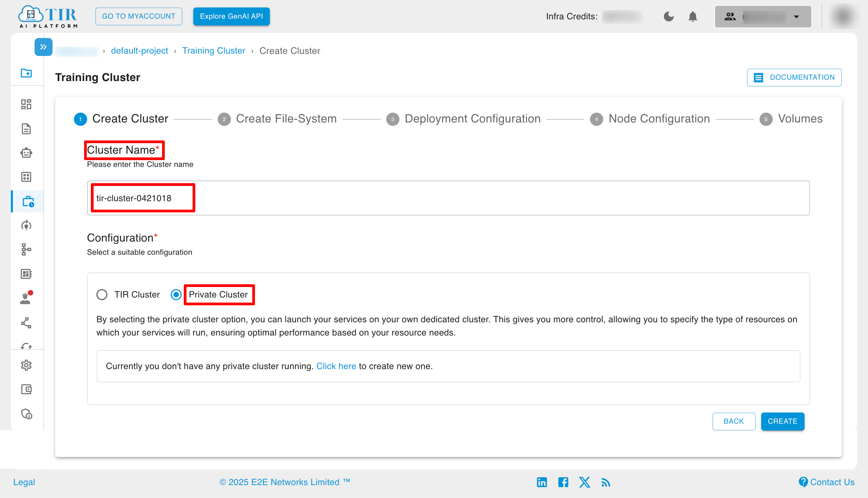Image resolution: width=868 pixels, height=498 pixels.
Task: Go to default-project breadcrumb
Action: pyautogui.click(x=139, y=51)
